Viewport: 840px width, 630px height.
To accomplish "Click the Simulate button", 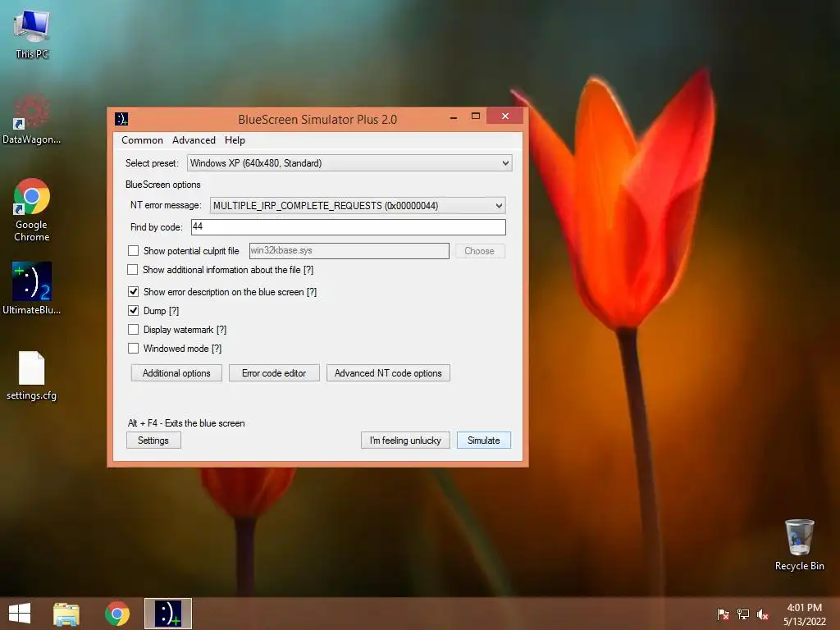I will pos(484,441).
